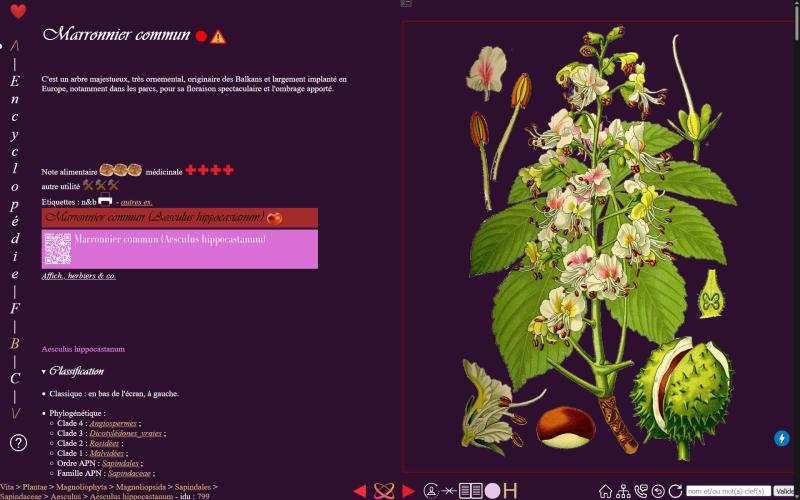Focus the keyword search input field

tap(729, 491)
